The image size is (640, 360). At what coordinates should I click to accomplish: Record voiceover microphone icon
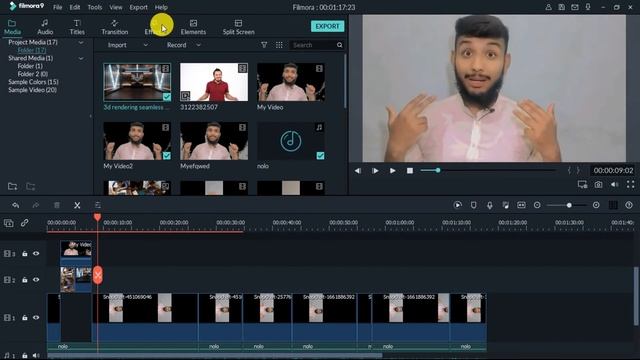489,205
